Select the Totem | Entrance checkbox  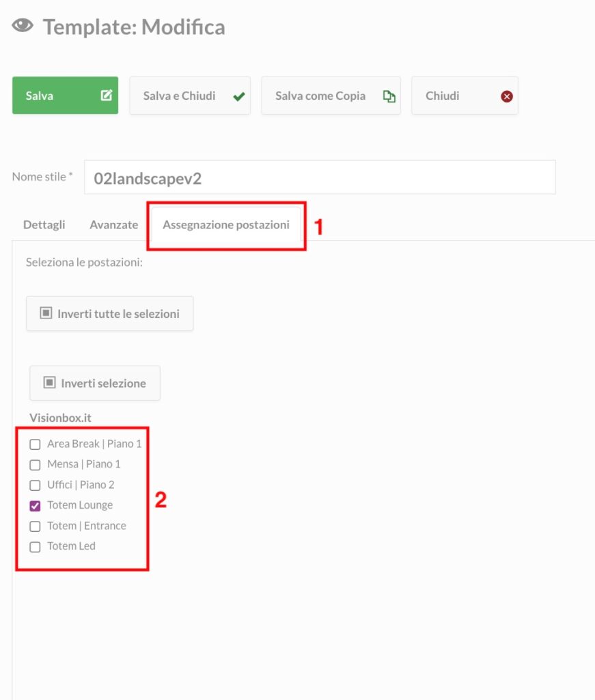[35, 526]
